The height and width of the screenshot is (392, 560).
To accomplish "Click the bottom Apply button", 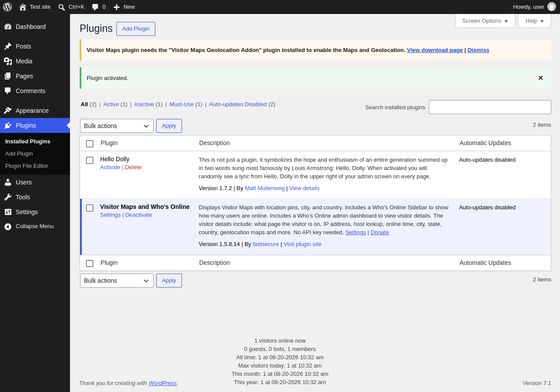I will click(x=169, y=281).
